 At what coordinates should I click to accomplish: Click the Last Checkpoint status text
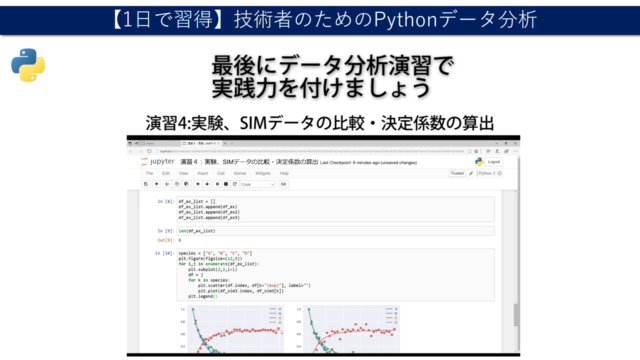click(368, 162)
